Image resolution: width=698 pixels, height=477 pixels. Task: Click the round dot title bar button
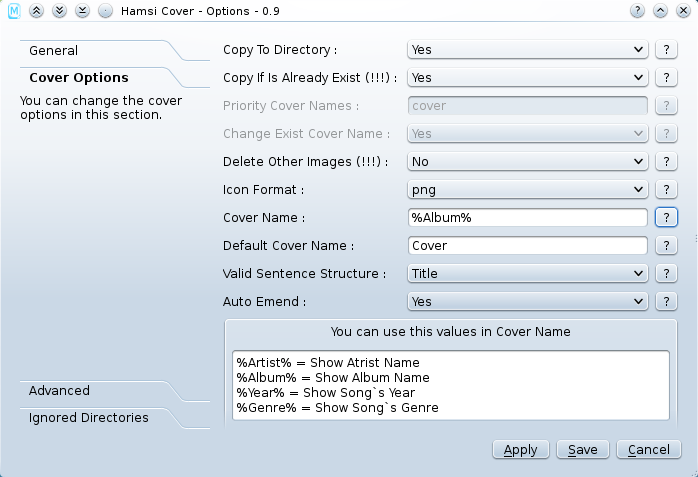pyautogui.click(x=106, y=11)
